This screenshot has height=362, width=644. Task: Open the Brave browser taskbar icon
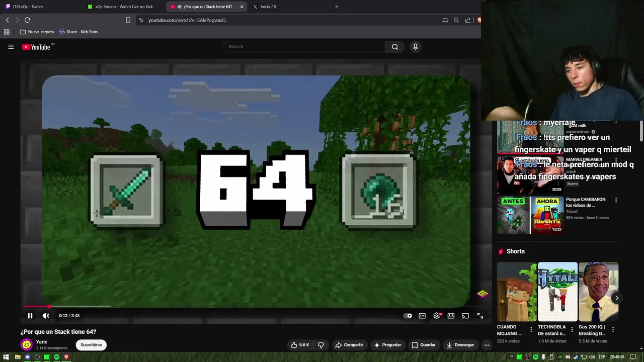click(66, 357)
